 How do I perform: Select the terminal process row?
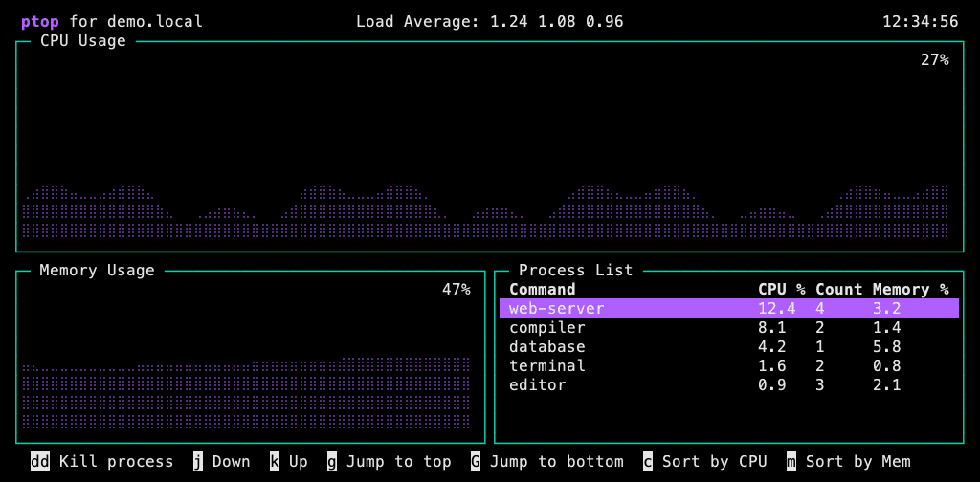click(728, 365)
